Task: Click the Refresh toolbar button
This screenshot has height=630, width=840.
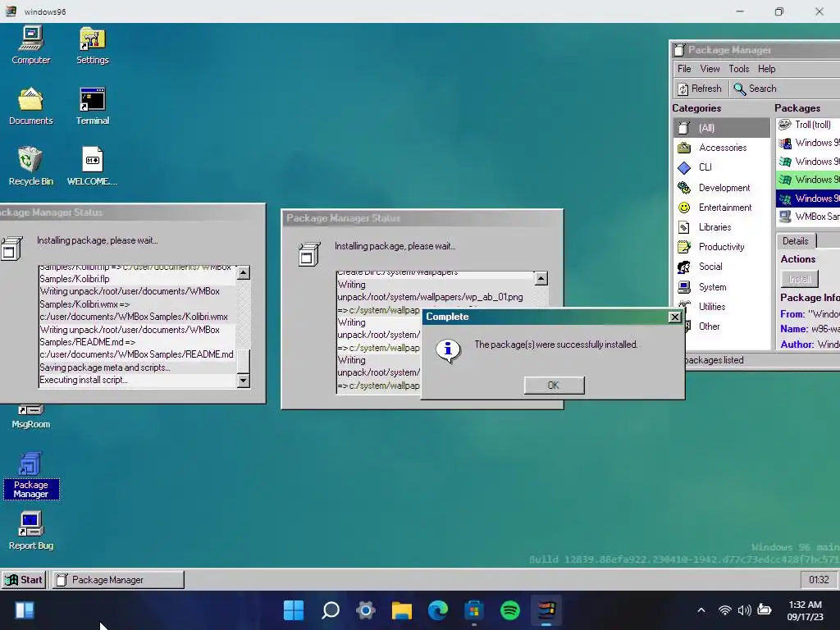Action: tap(700, 89)
